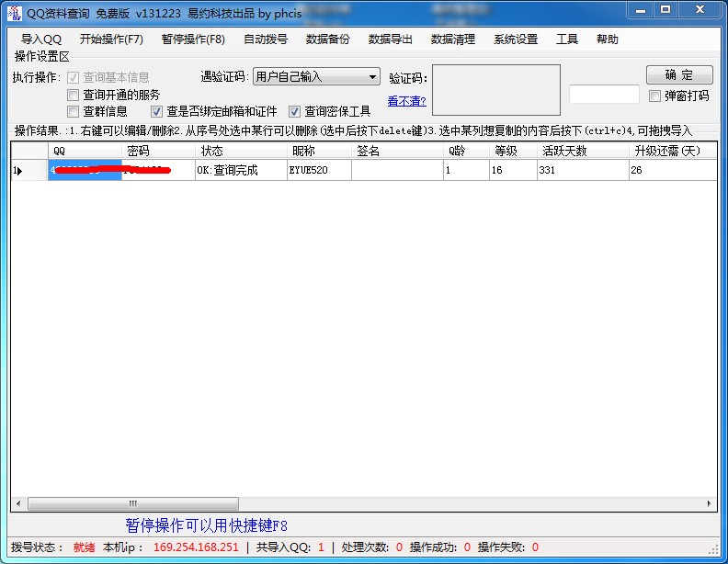
Task: Maximize the QQ资料查询 window
Action: pos(665,10)
